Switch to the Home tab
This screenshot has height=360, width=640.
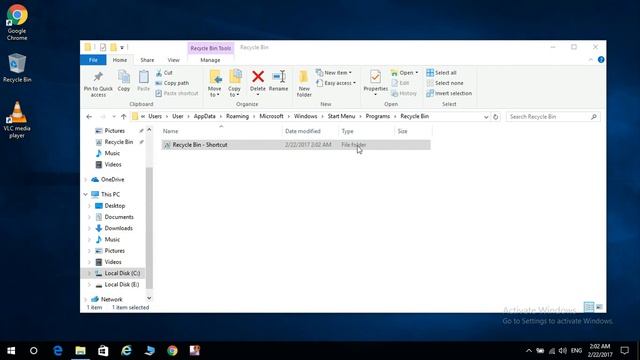tap(120, 60)
